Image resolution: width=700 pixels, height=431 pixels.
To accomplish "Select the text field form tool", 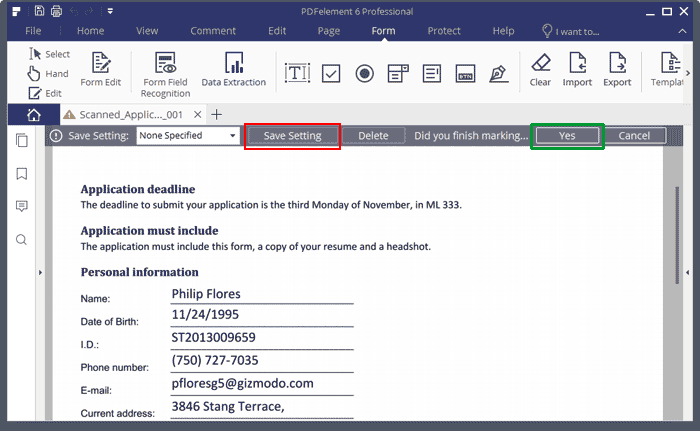I will click(298, 73).
